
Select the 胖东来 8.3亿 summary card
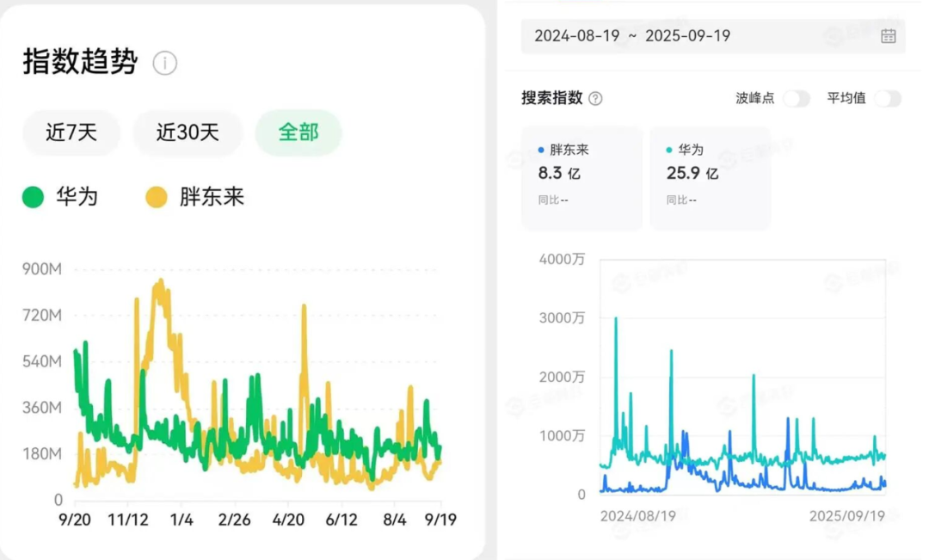581,178
